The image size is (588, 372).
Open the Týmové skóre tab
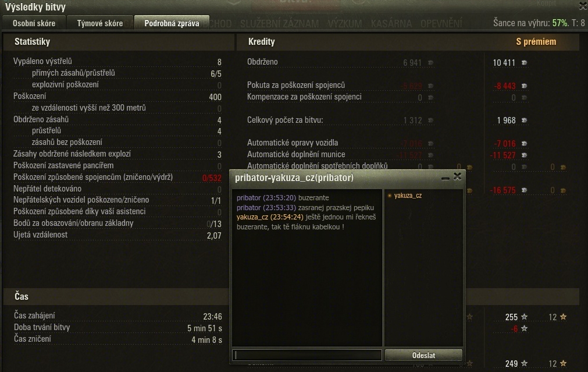click(x=100, y=23)
